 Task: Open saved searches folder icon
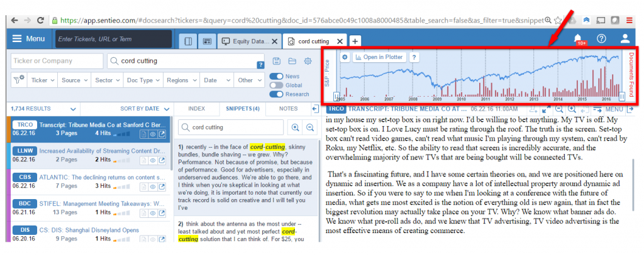tap(292, 61)
